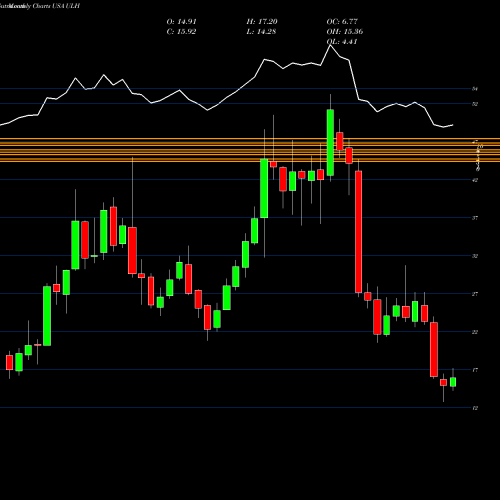Click the 52 price axis label
The width and height of the screenshot is (500, 500).
[475, 104]
